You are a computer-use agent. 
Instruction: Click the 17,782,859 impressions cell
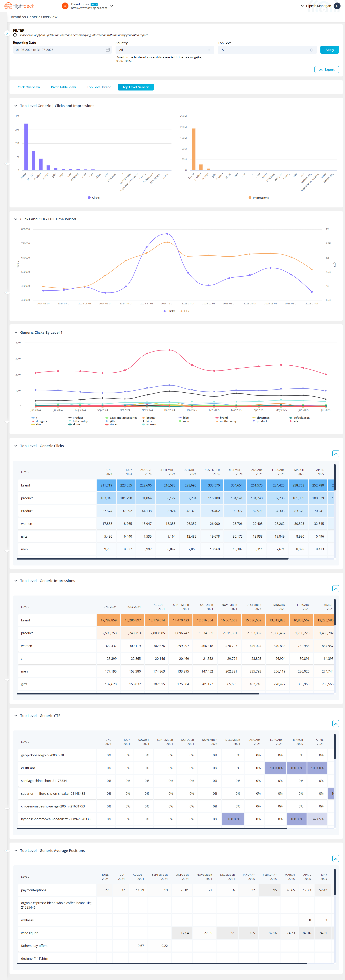[109, 621]
